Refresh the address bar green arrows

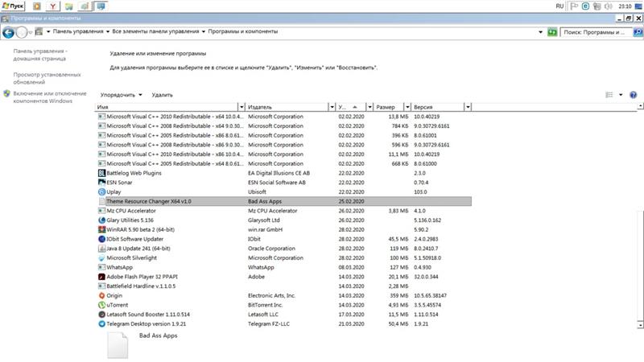point(552,32)
